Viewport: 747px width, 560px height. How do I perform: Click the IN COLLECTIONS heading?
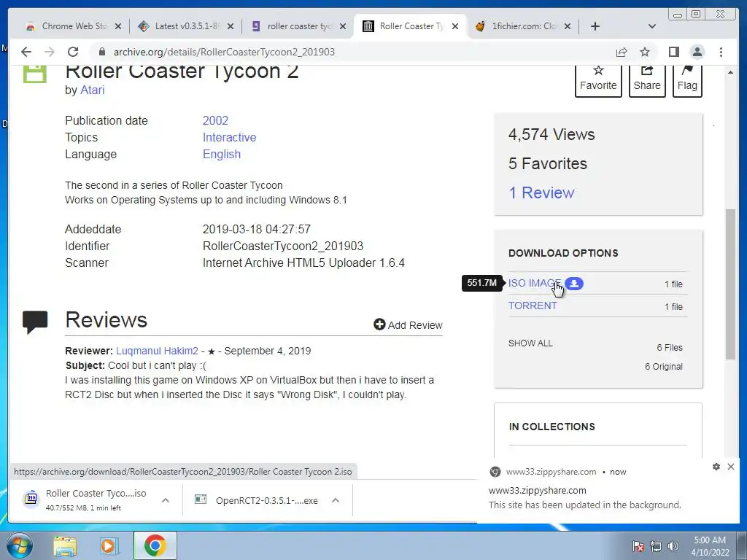(x=551, y=427)
